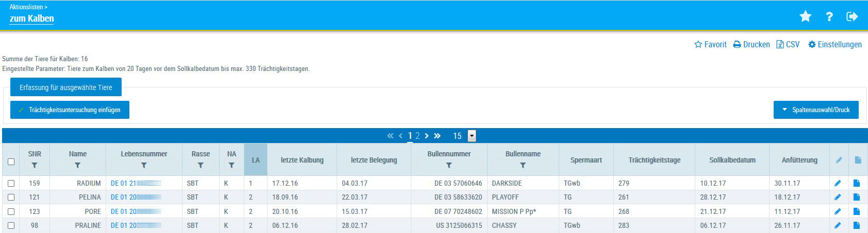Viewport: 868px width, 233px height.
Task: Click the Lebensnummer filter input field
Action: pyautogui.click(x=144, y=166)
